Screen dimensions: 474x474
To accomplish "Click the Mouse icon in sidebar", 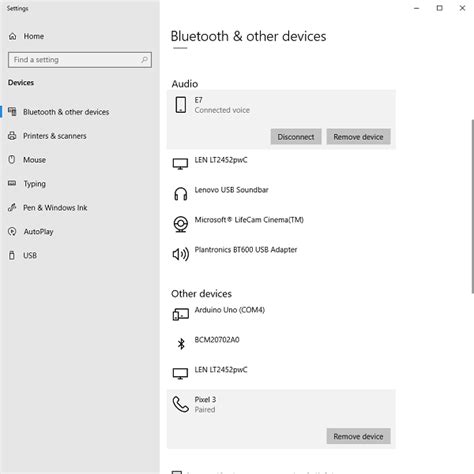I will point(12,159).
